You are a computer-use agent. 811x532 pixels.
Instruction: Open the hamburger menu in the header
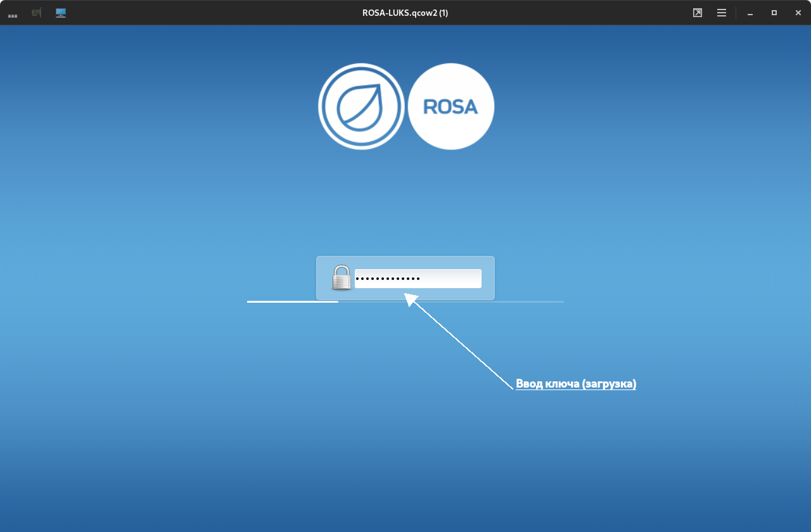722,13
